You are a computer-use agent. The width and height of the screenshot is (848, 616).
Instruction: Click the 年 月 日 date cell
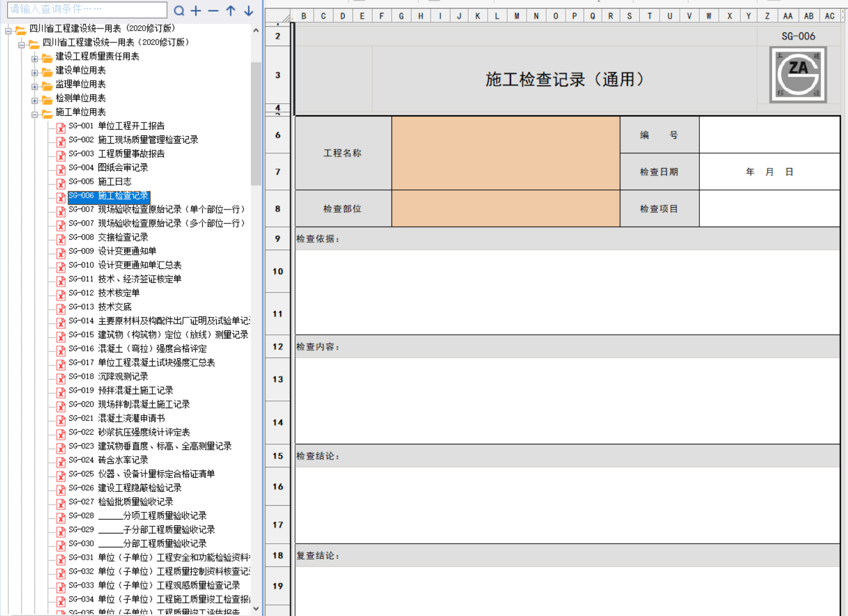[769, 172]
